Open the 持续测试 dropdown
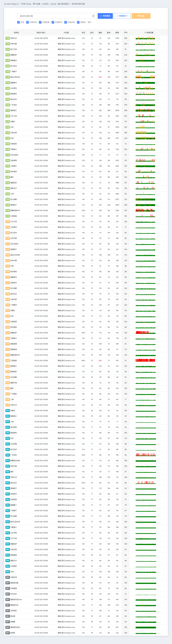172x644 pixels. [x=122, y=16]
